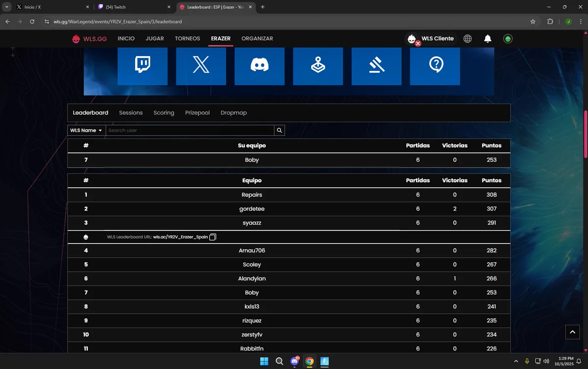This screenshot has width=588, height=369.
Task: Open the Dropmap tab
Action: pos(234,113)
